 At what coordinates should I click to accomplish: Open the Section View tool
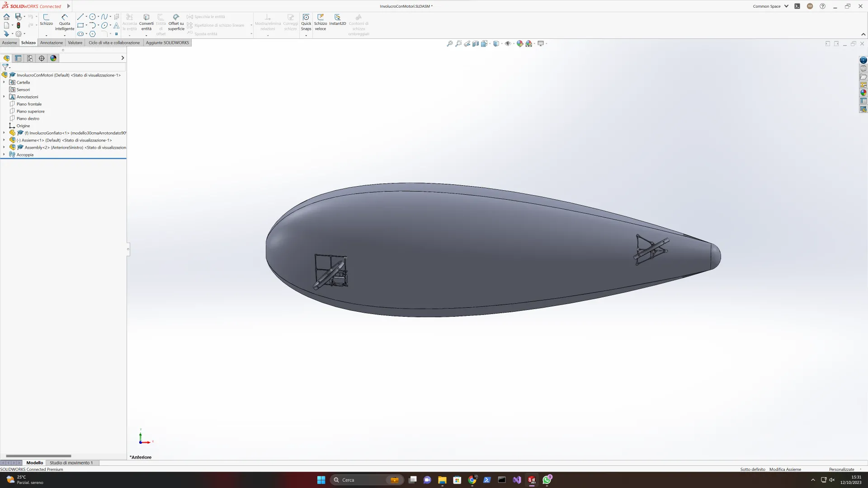point(476,44)
